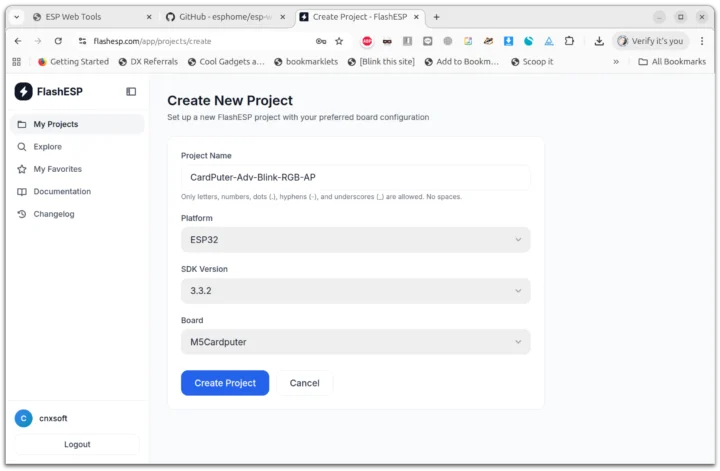
Task: Click the address bar URL
Action: [152, 41]
